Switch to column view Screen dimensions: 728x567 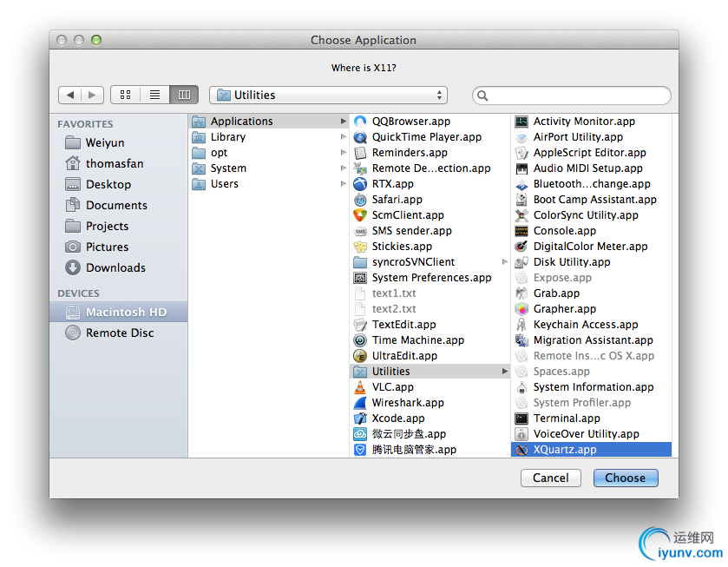tap(184, 95)
